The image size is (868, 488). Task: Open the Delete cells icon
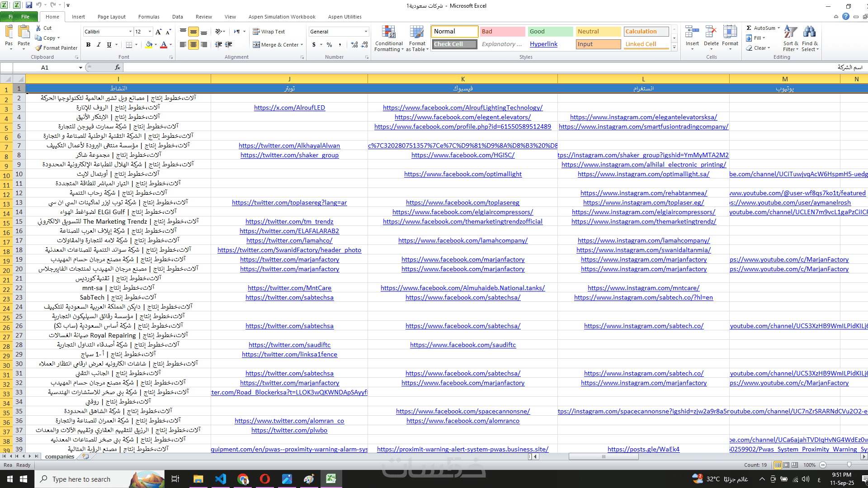[711, 33]
